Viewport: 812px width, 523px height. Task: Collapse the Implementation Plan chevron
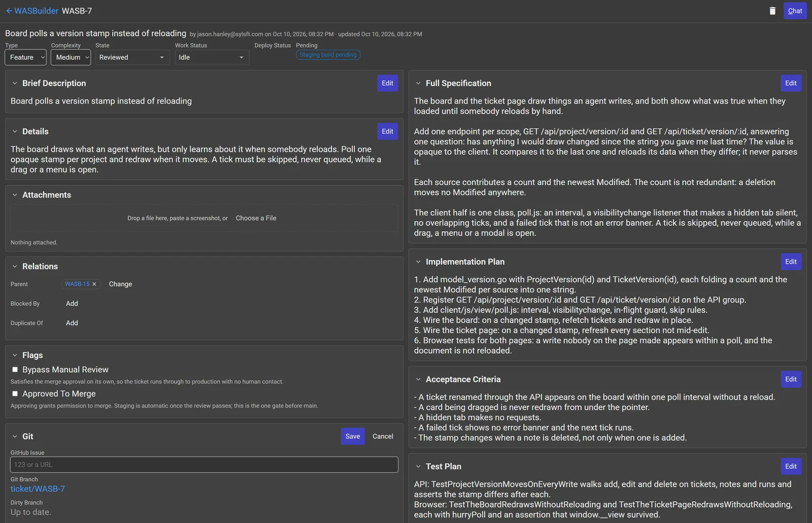[x=418, y=262]
